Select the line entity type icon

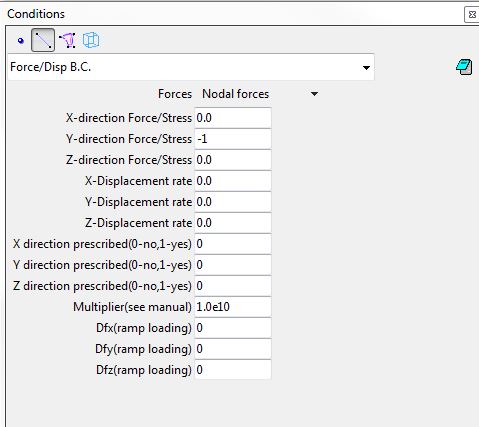click(43, 40)
